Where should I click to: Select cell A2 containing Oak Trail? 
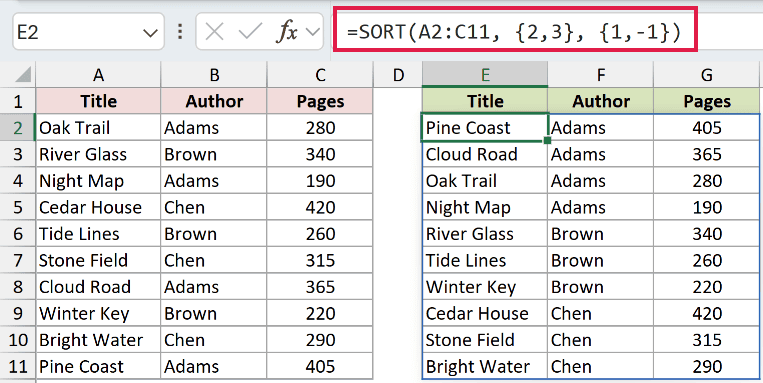coord(98,128)
